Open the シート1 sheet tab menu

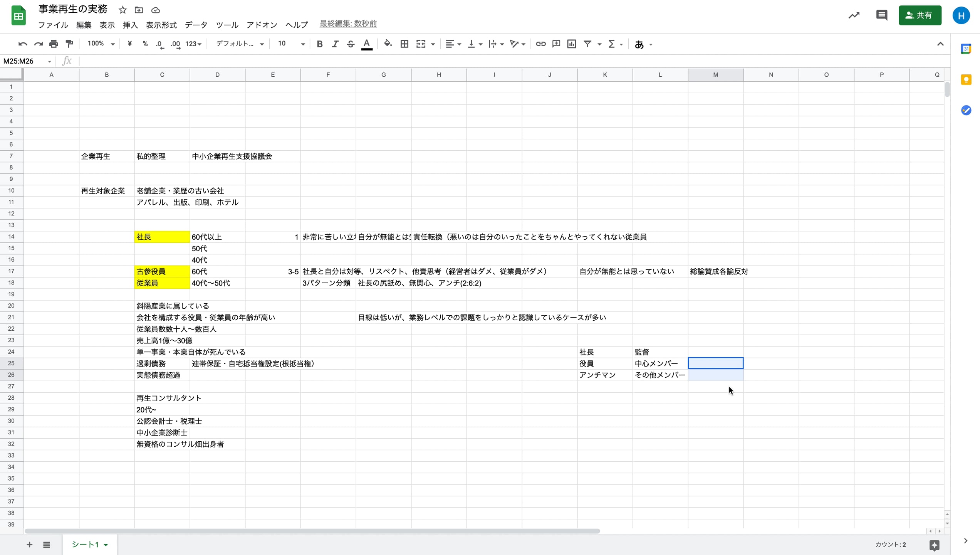click(x=106, y=545)
